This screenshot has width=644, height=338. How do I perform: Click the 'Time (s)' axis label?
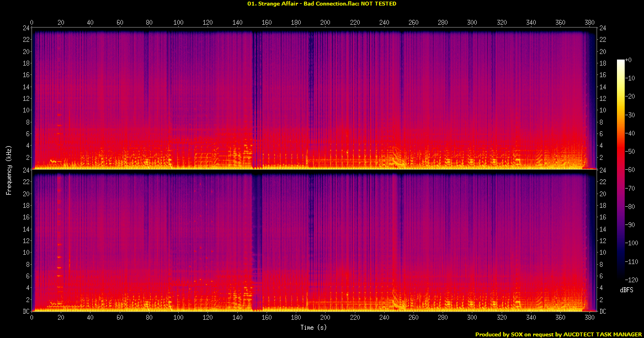(313, 328)
